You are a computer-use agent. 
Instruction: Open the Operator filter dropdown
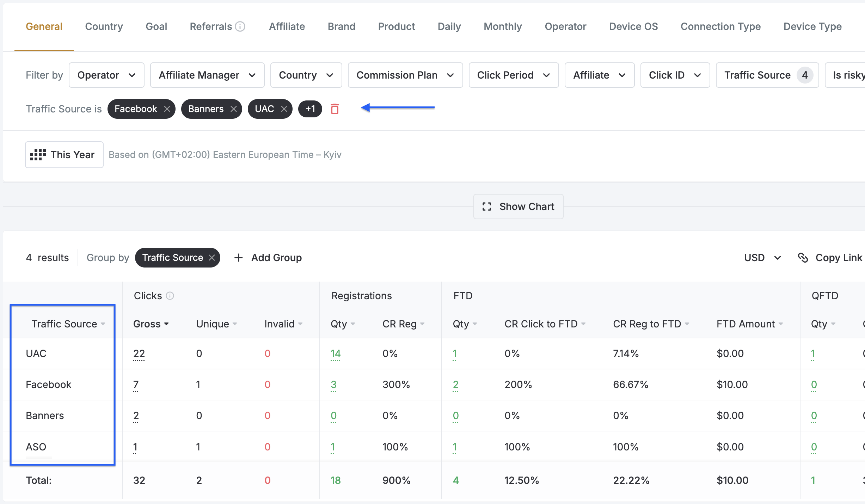coord(106,75)
